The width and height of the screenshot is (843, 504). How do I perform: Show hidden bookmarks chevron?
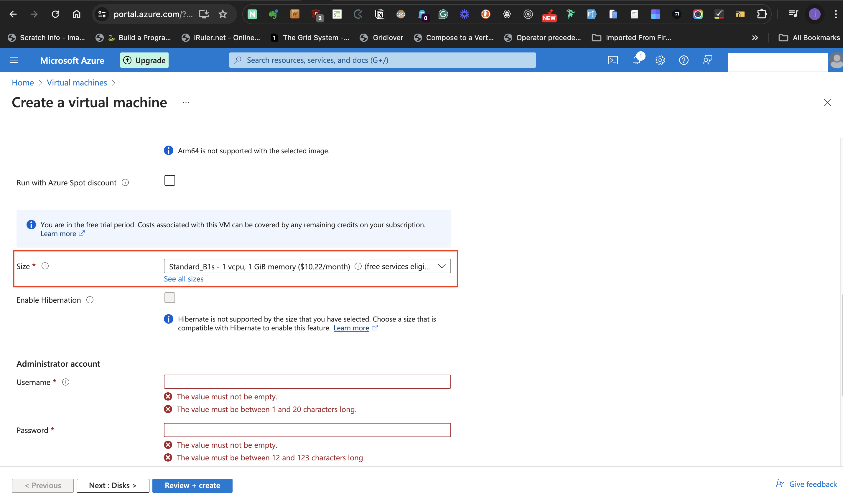point(755,38)
